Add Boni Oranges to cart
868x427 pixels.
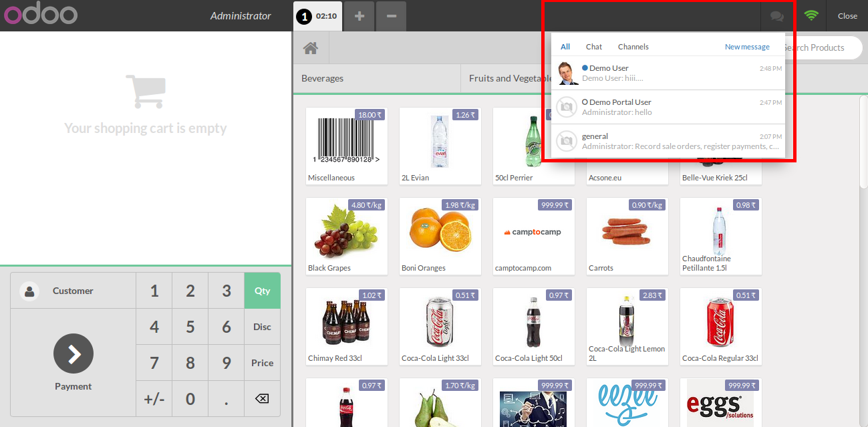(x=440, y=236)
